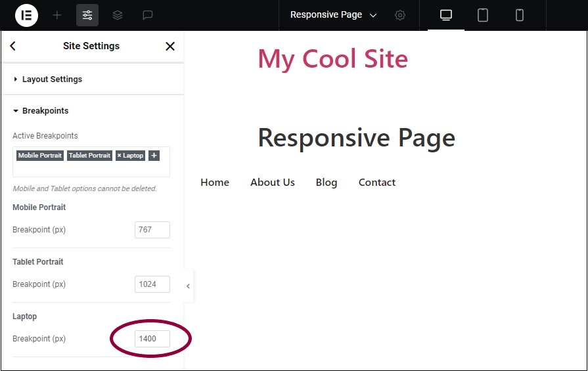This screenshot has height=371, width=588.
Task: Open page settings gear icon
Action: click(x=400, y=15)
